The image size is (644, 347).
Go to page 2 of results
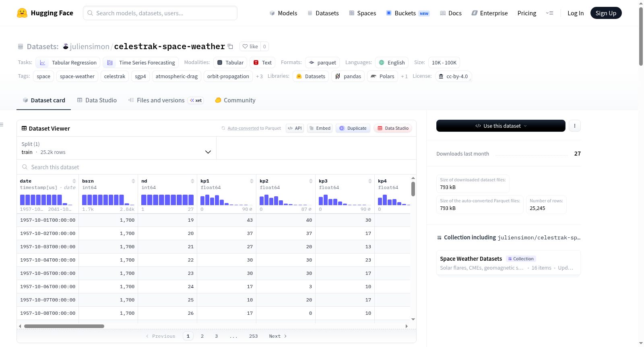pyautogui.click(x=202, y=336)
